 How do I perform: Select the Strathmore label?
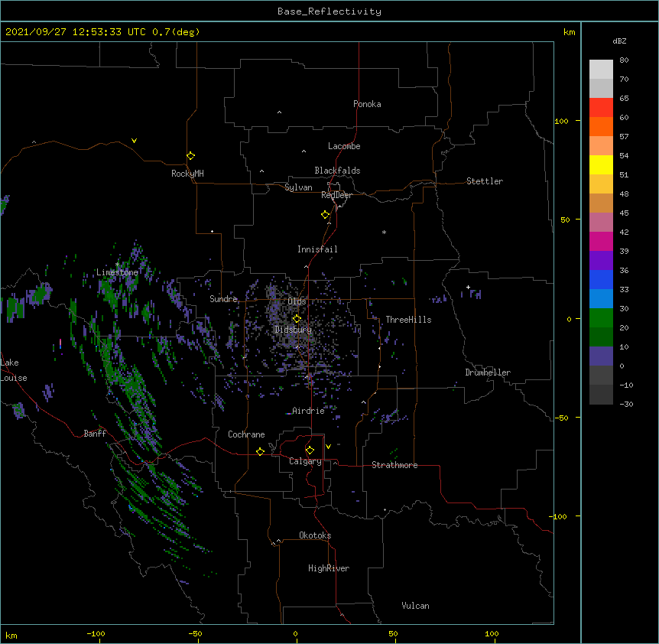pos(394,465)
